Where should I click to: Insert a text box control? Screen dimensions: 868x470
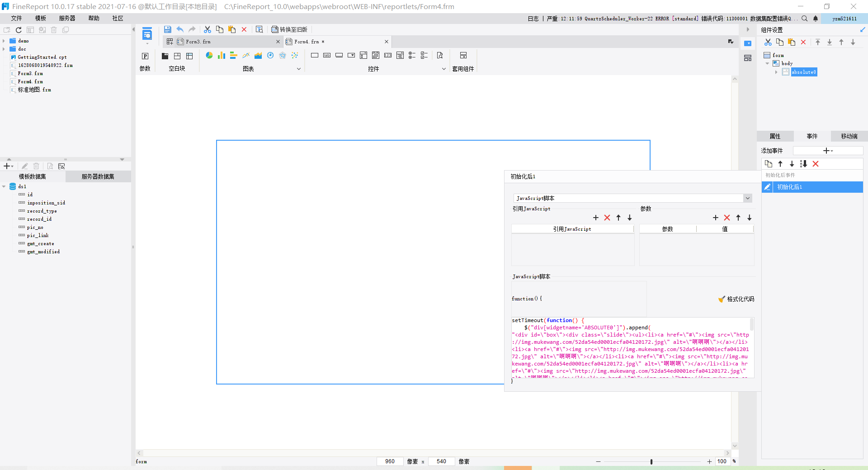[x=315, y=55]
